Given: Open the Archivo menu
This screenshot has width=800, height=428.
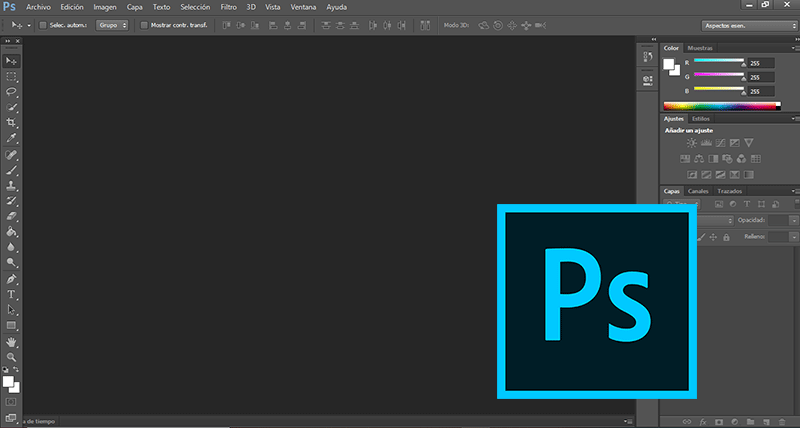Looking at the screenshot, I should click(x=38, y=7).
